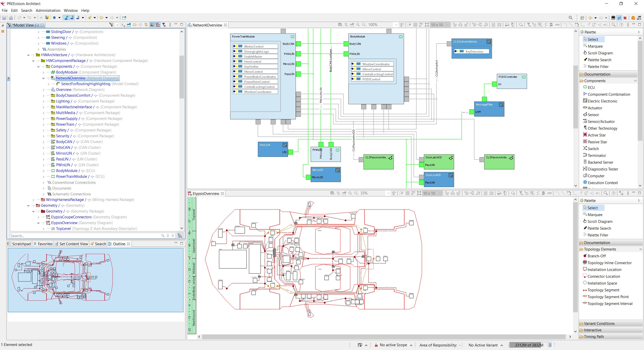
Task: Pick Installation Location from the Topology palette
Action: 602,269
